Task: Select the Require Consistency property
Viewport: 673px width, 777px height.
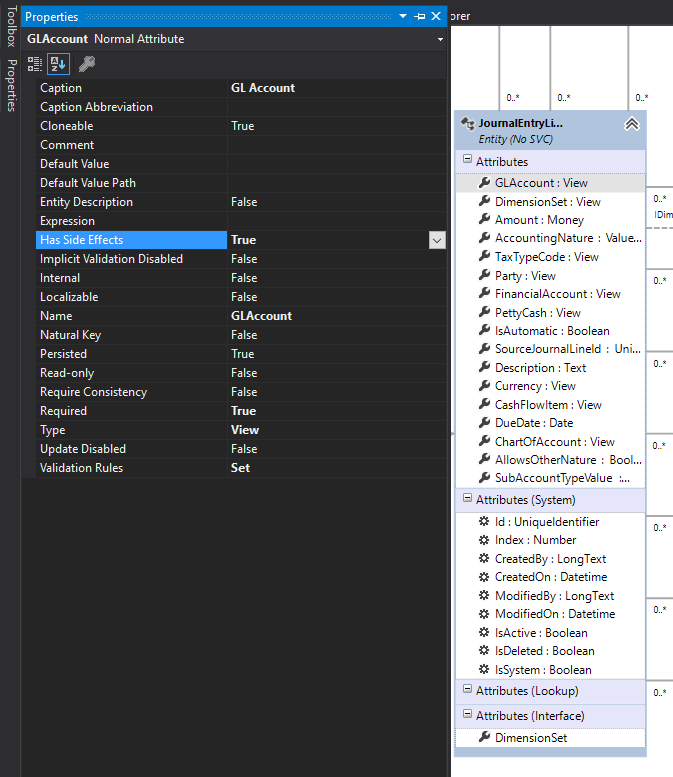Action: [x=241, y=392]
